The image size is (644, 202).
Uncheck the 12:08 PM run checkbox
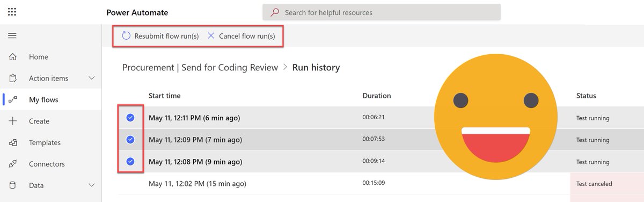pyautogui.click(x=130, y=161)
